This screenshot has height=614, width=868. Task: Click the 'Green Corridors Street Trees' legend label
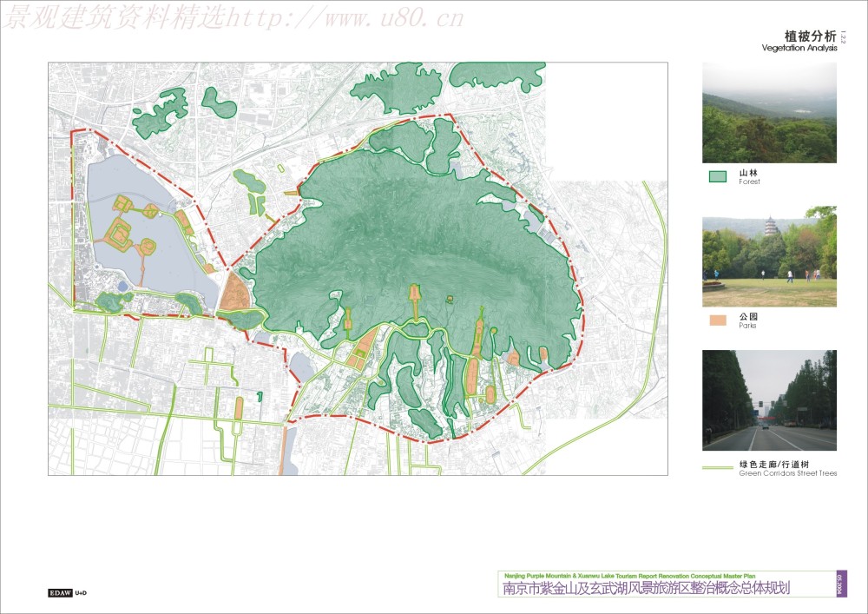pos(787,469)
